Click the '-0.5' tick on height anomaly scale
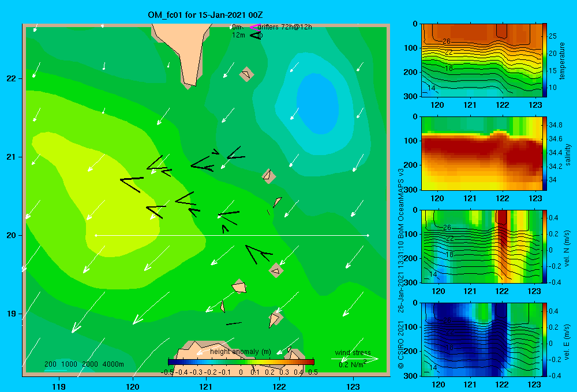Screen dimensions: 577x392 pyautogui.click(x=167, y=372)
